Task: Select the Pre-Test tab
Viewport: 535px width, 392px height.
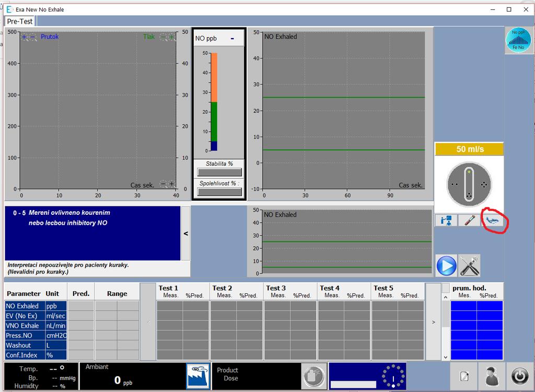Action: pyautogui.click(x=20, y=21)
